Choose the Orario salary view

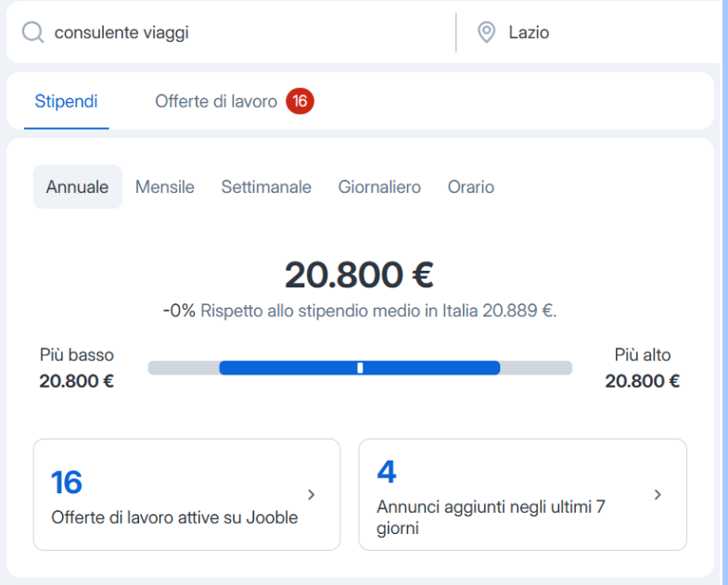(471, 187)
